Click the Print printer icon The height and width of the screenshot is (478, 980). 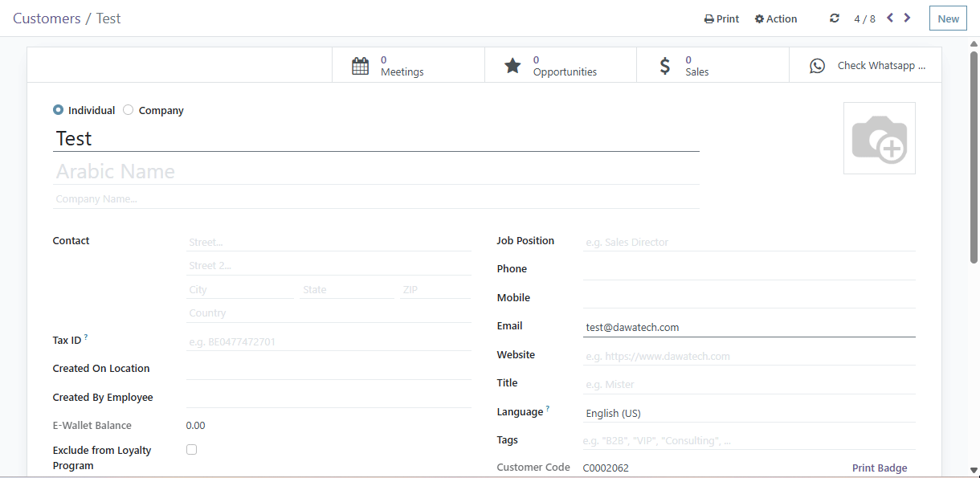click(709, 19)
